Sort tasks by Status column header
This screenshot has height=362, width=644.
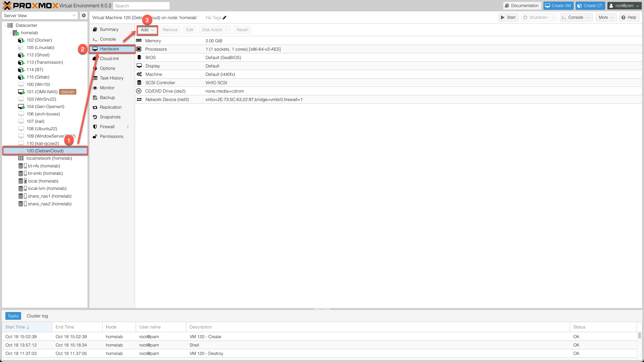603,327
